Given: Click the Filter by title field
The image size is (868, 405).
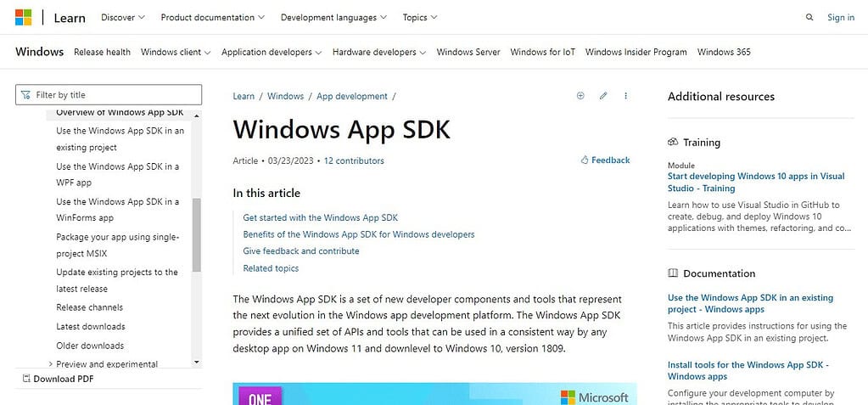Looking at the screenshot, I should click(x=109, y=95).
